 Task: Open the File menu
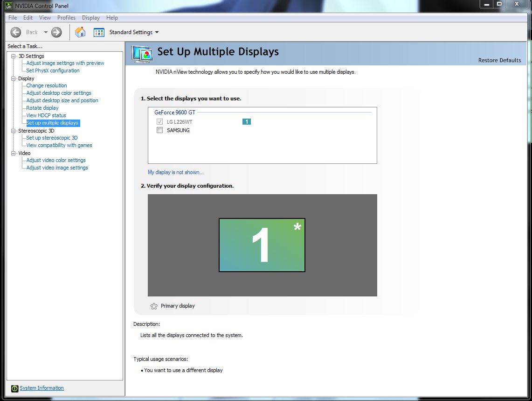pos(13,18)
